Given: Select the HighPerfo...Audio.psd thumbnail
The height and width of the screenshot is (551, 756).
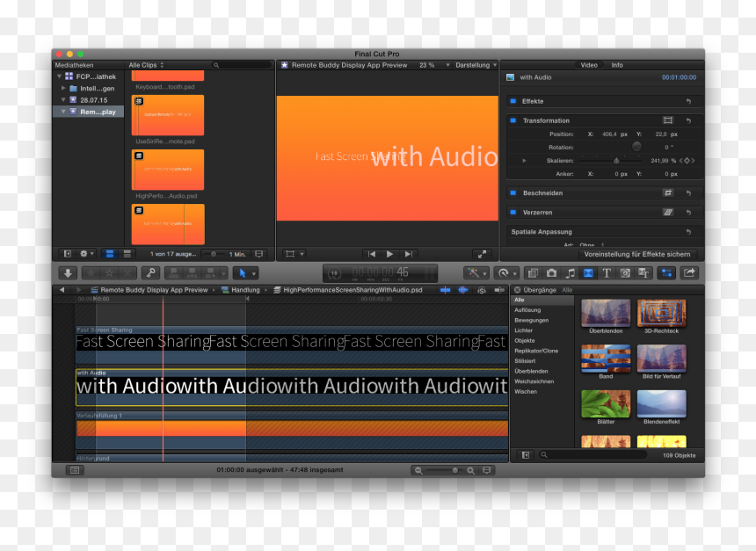Looking at the screenshot, I should point(168,170).
